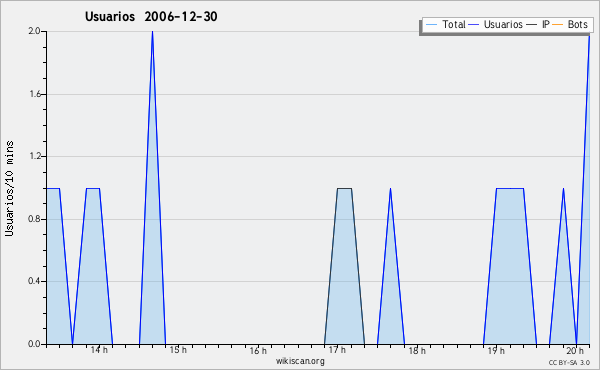This screenshot has height=370, width=600.
Task: Click the 0.0 y-axis value
Action: pyautogui.click(x=34, y=344)
